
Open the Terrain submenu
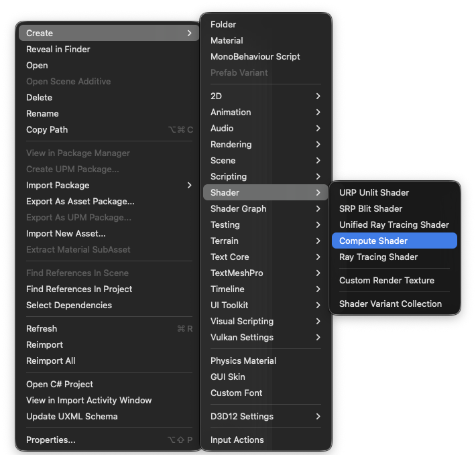(x=265, y=241)
